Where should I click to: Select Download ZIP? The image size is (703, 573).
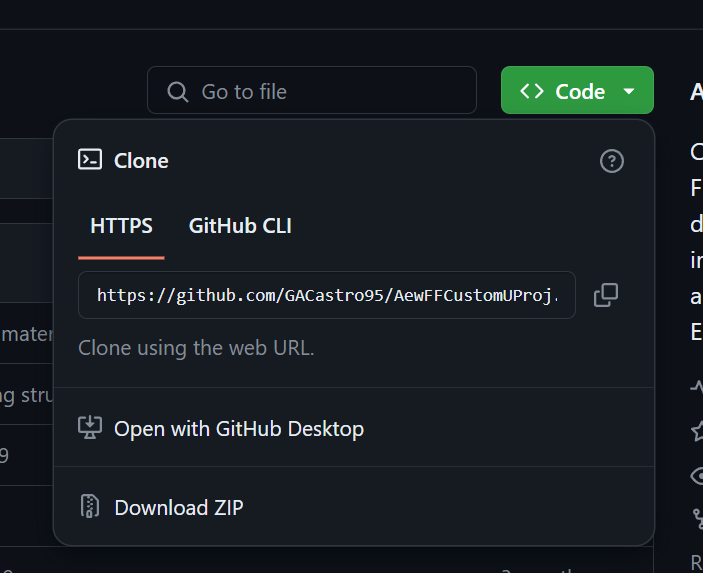[354, 507]
